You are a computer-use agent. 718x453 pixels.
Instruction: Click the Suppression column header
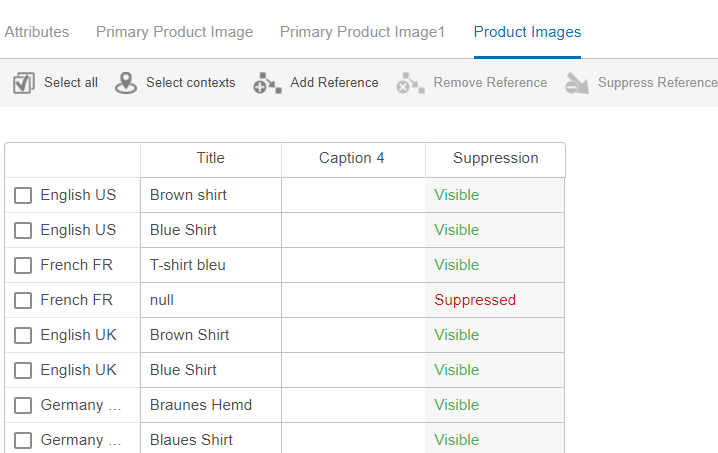click(x=495, y=158)
